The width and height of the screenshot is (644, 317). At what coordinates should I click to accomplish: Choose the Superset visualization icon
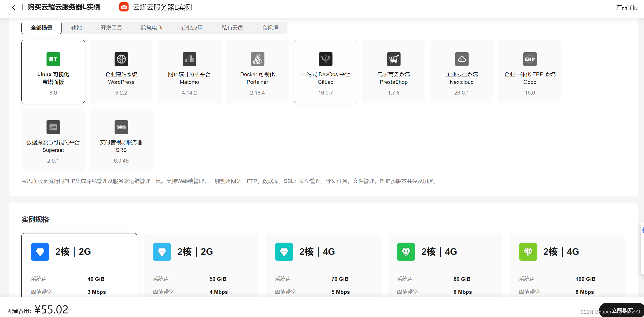click(x=53, y=127)
